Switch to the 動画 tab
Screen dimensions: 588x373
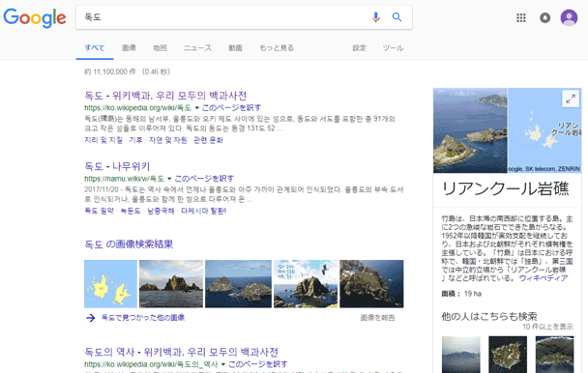236,48
